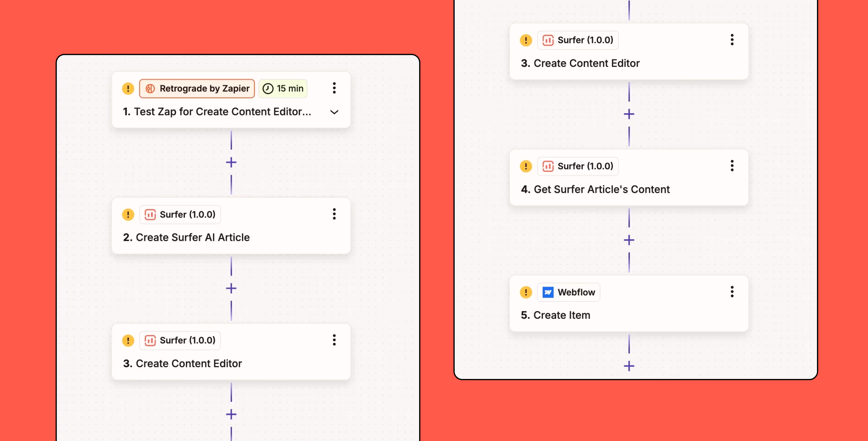
Task: Select the Surfer (1.0.0) badge on step 4
Action: point(578,166)
